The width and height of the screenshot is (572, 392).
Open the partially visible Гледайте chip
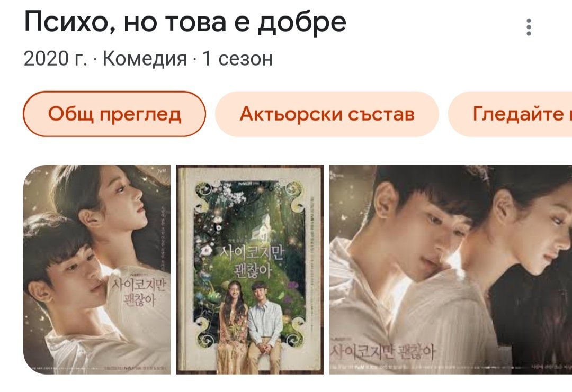click(x=510, y=114)
